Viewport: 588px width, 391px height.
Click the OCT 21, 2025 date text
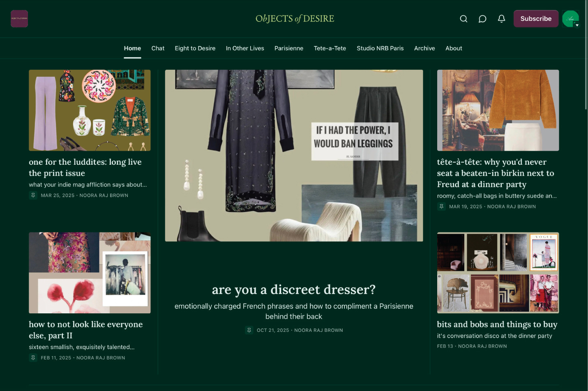[273, 330]
